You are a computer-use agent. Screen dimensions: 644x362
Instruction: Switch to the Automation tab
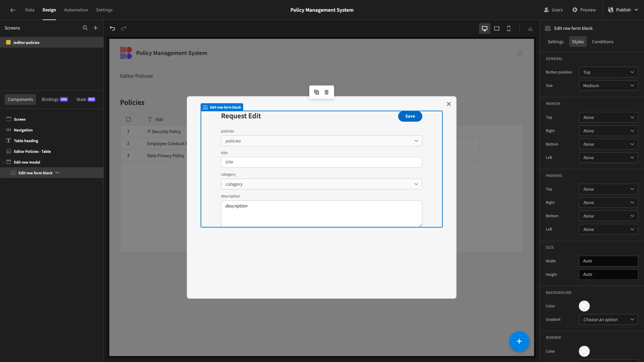[x=76, y=10]
